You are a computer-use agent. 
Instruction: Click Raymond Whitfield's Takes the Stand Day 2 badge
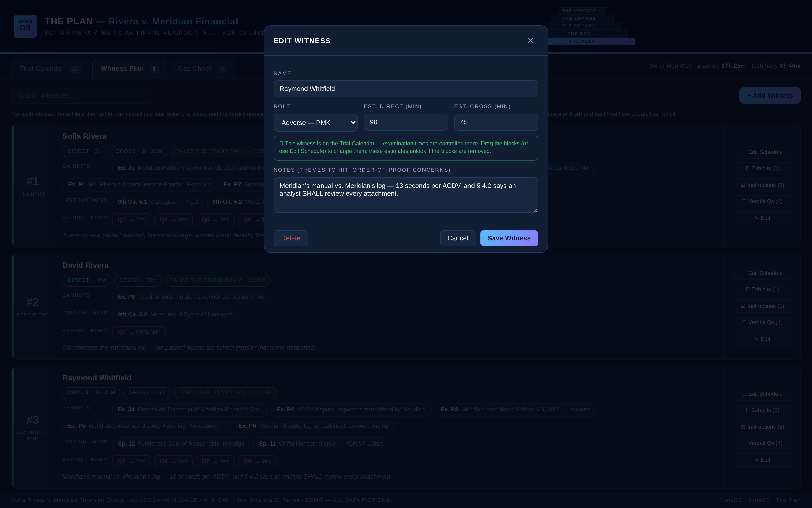226,393
